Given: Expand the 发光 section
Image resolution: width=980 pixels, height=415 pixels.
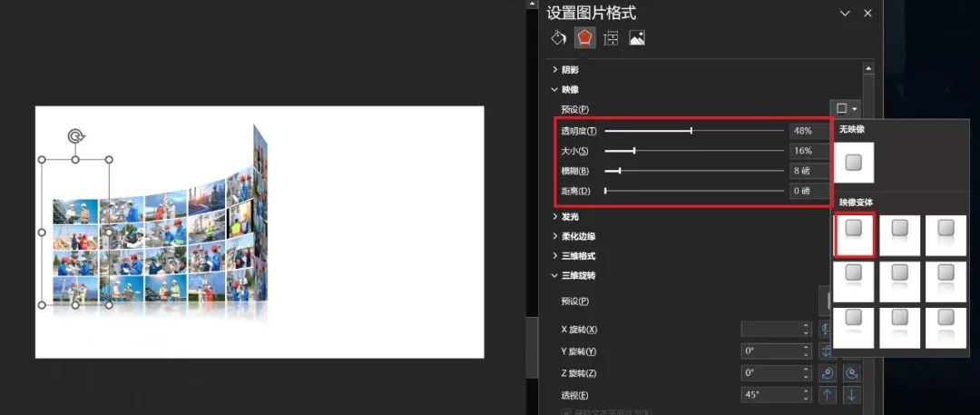Looking at the screenshot, I should pyautogui.click(x=565, y=216).
